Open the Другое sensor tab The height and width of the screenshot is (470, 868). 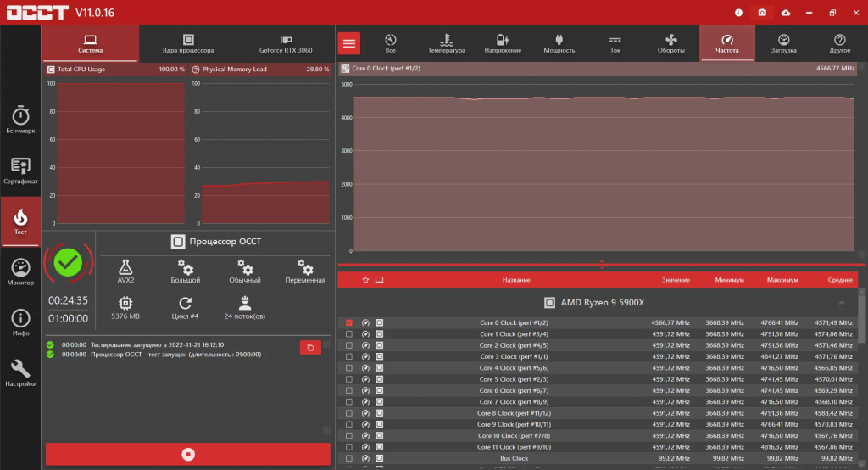[x=840, y=43]
